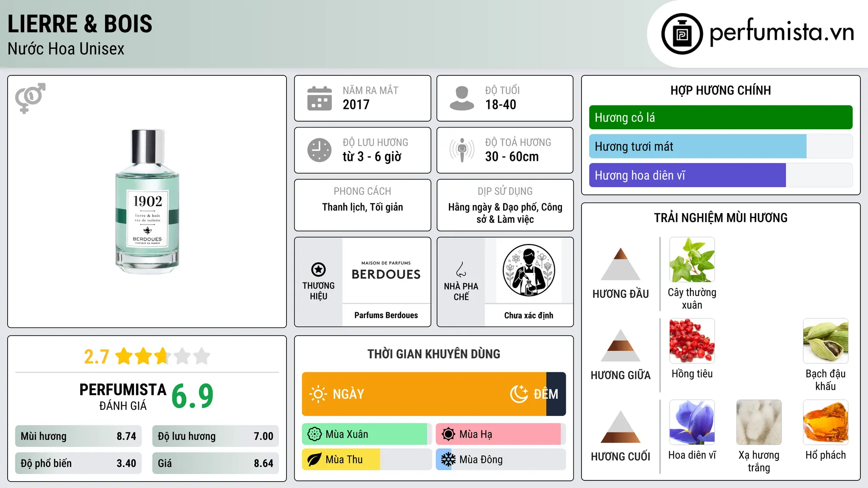Click the calendar icon beside Năm ra mắt
Image resolution: width=868 pixels, height=488 pixels.
320,98
